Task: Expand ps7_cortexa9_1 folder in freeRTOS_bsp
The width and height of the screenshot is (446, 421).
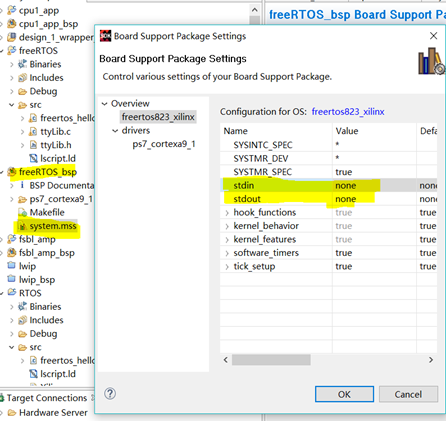Action: coord(12,199)
